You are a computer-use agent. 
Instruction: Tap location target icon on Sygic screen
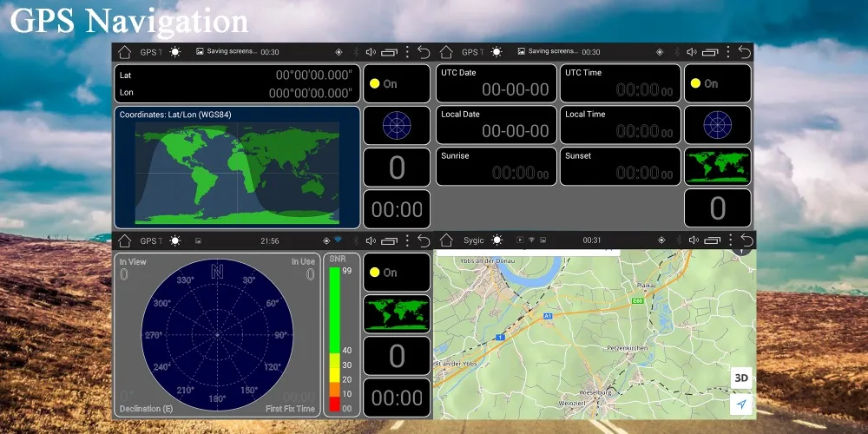(x=661, y=240)
